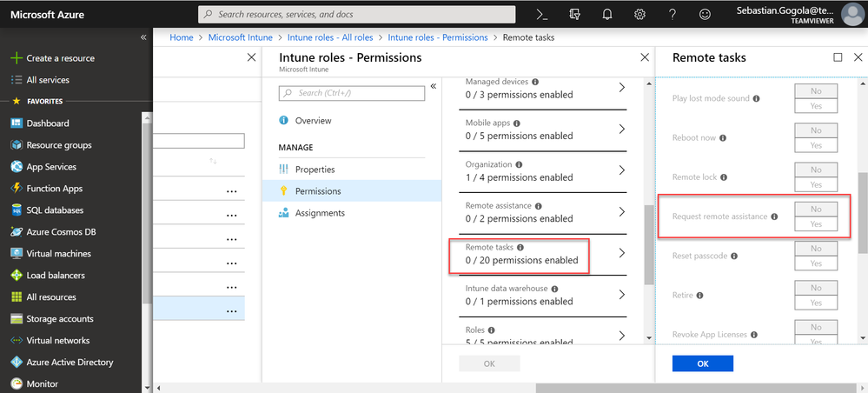Open the portal settings gear
Image resolution: width=868 pixels, height=393 pixels.
pos(640,15)
